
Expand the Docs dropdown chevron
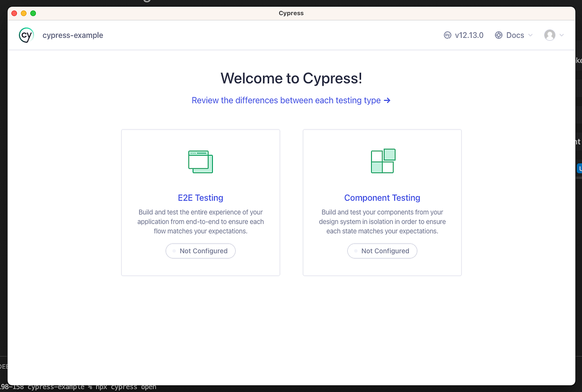[532, 35]
